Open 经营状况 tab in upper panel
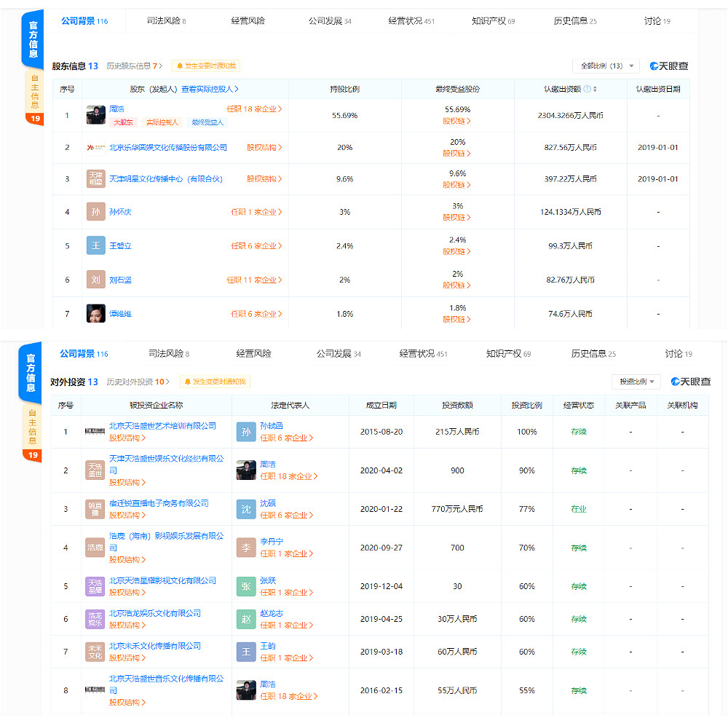 click(411, 21)
